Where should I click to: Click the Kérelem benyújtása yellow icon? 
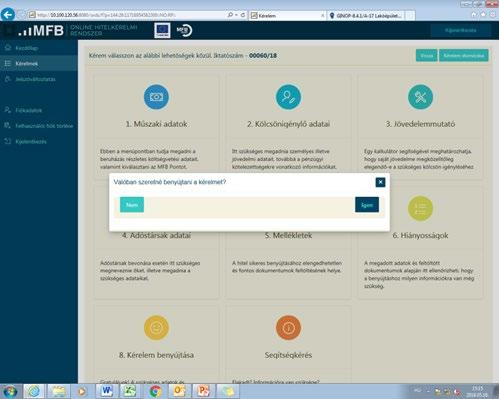pyautogui.click(x=156, y=328)
